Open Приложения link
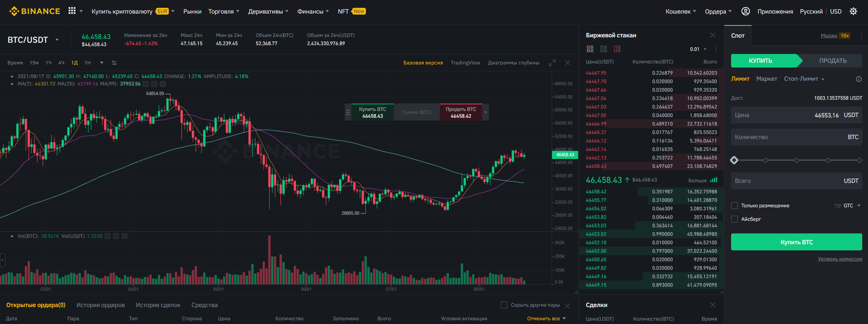The height and width of the screenshot is (324, 868). pyautogui.click(x=775, y=12)
